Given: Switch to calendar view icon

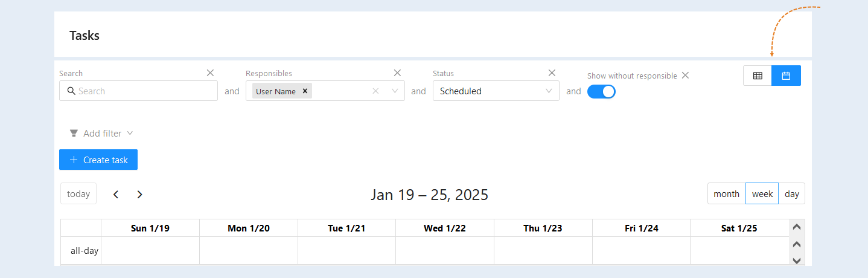Looking at the screenshot, I should coord(787,76).
